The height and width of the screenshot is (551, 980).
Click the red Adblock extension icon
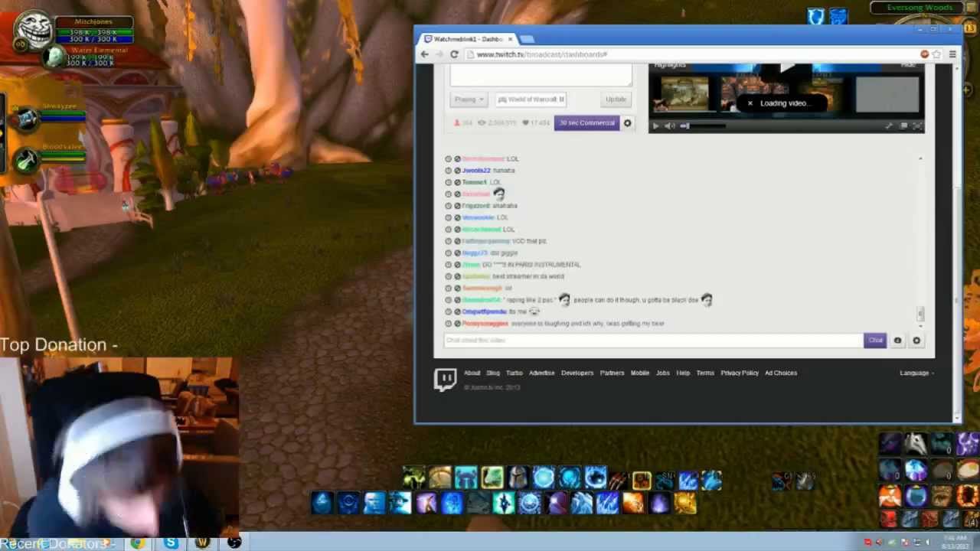coord(925,54)
